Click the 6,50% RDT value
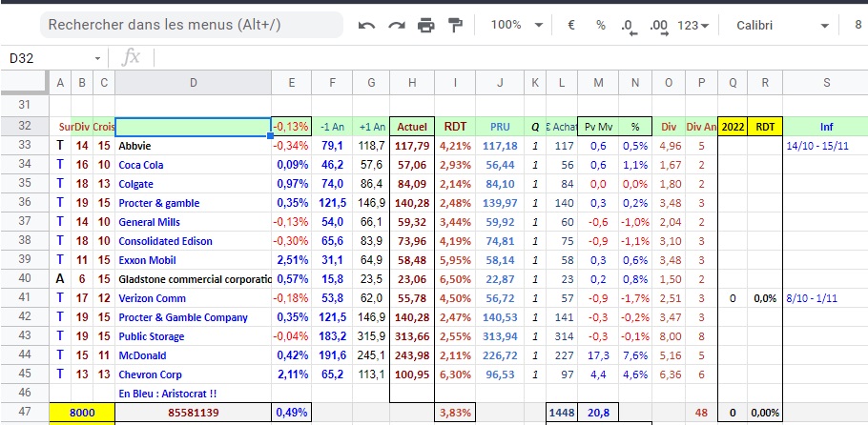This screenshot has width=868, height=425. coord(455,279)
